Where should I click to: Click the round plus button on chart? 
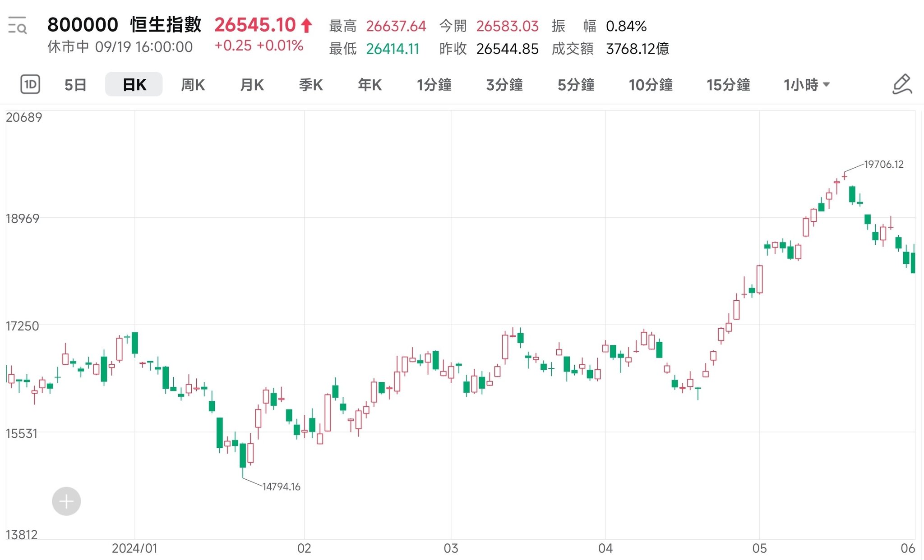coord(66,501)
